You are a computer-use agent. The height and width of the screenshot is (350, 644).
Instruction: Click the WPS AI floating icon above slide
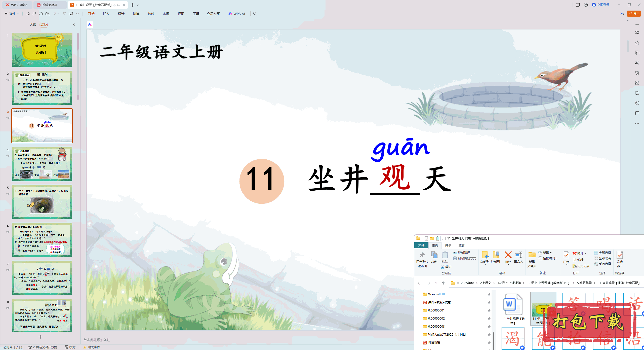[x=90, y=24]
